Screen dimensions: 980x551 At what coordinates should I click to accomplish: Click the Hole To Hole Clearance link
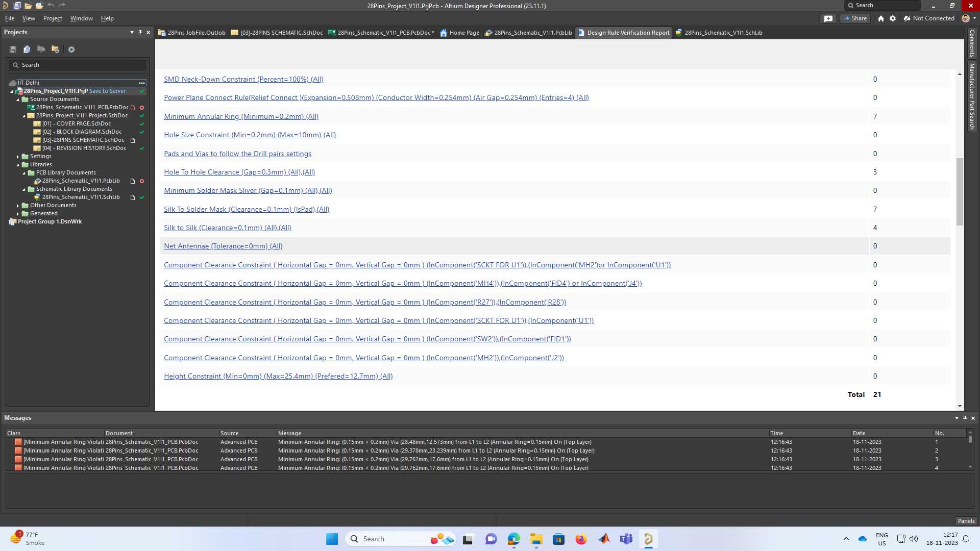(239, 172)
